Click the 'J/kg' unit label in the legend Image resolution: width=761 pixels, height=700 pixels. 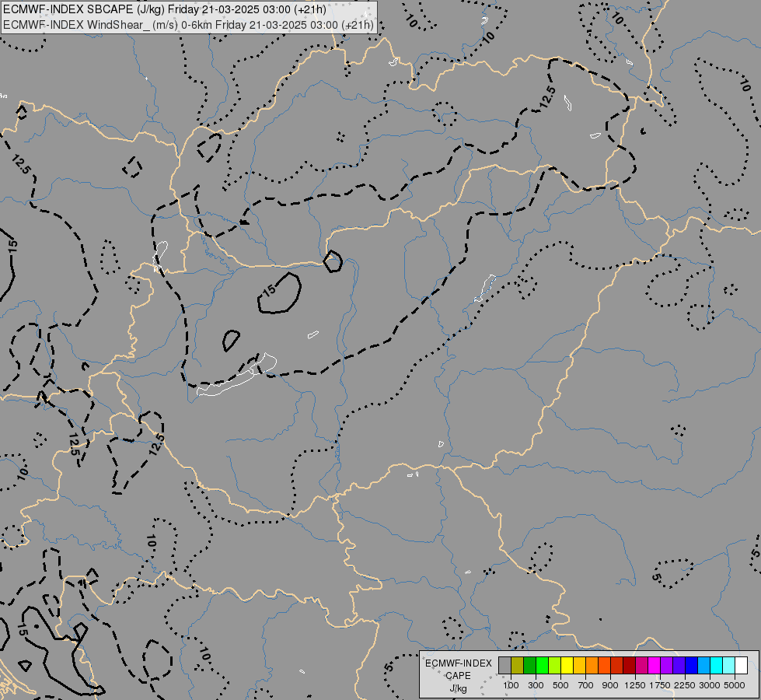click(x=458, y=688)
